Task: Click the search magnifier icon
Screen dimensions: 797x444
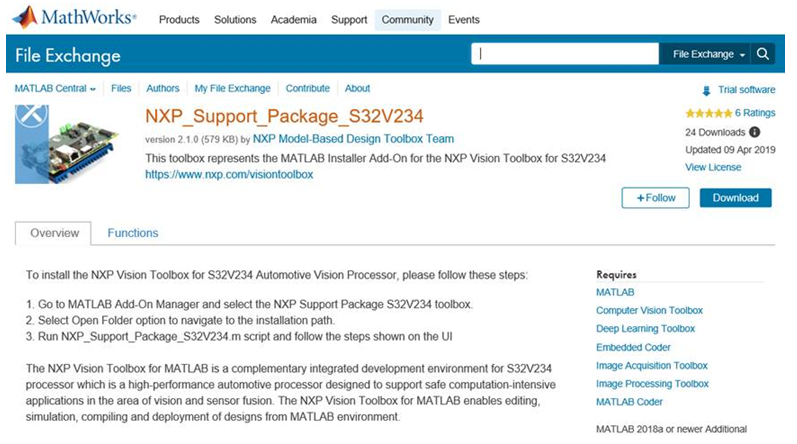Action: point(762,54)
